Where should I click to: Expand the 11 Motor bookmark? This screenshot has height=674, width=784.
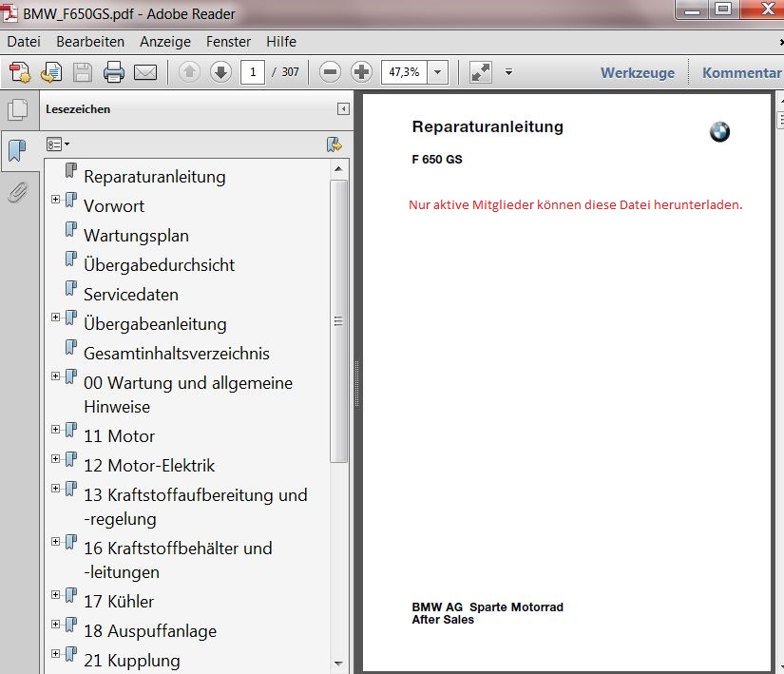[x=55, y=430]
